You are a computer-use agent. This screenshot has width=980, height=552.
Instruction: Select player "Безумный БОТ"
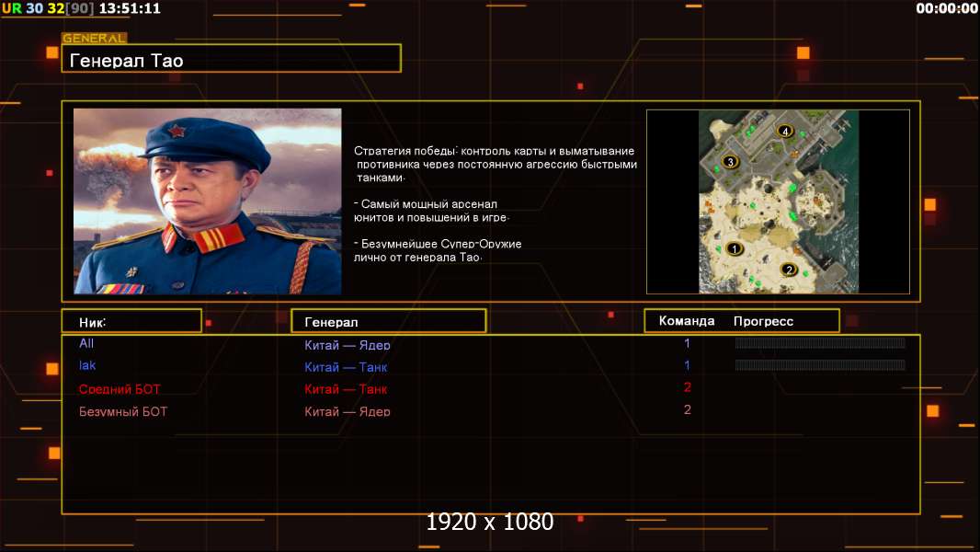[x=123, y=411]
